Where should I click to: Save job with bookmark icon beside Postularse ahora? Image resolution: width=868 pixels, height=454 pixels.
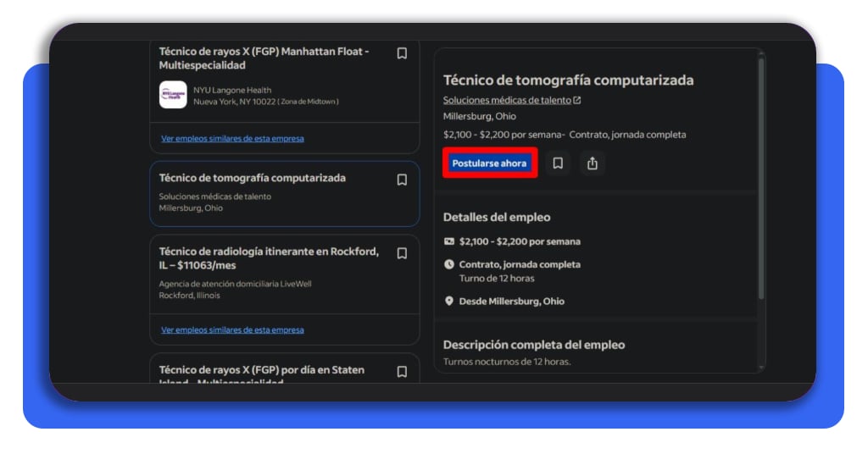click(x=558, y=163)
